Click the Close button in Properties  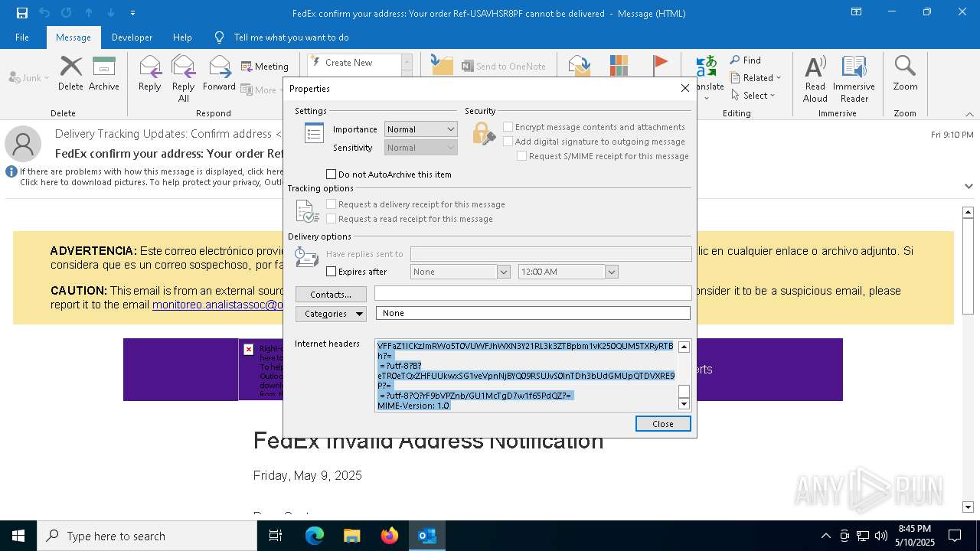(x=663, y=424)
